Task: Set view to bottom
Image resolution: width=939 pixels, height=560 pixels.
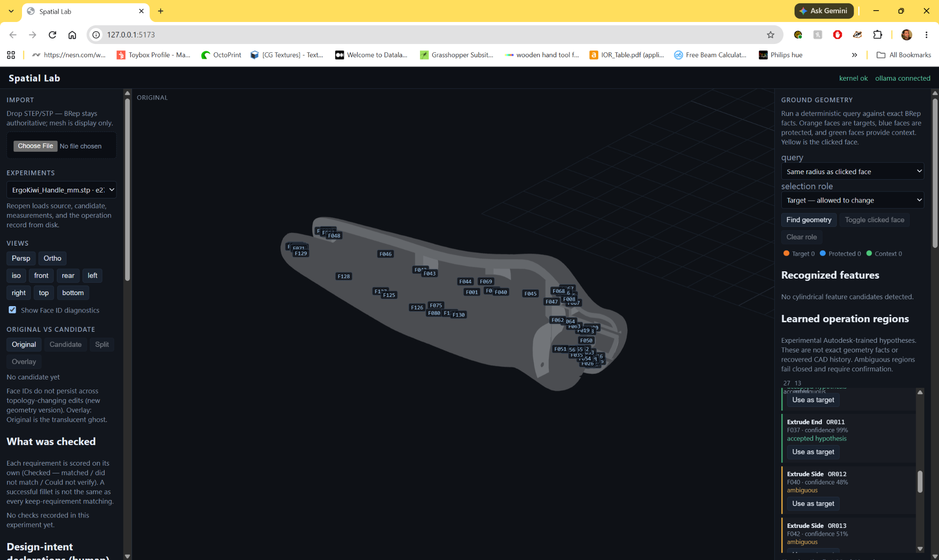Action: click(73, 293)
